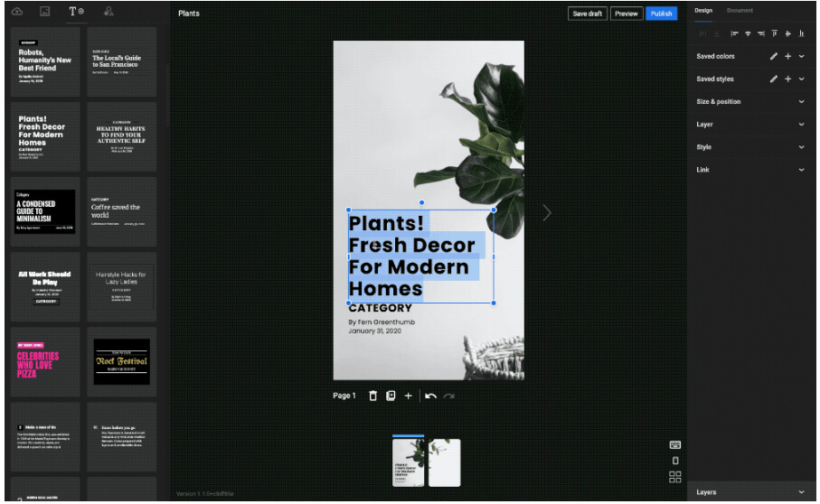
Task: Insert 'The Local's Guide to San Francisco' preset
Action: [x=122, y=61]
